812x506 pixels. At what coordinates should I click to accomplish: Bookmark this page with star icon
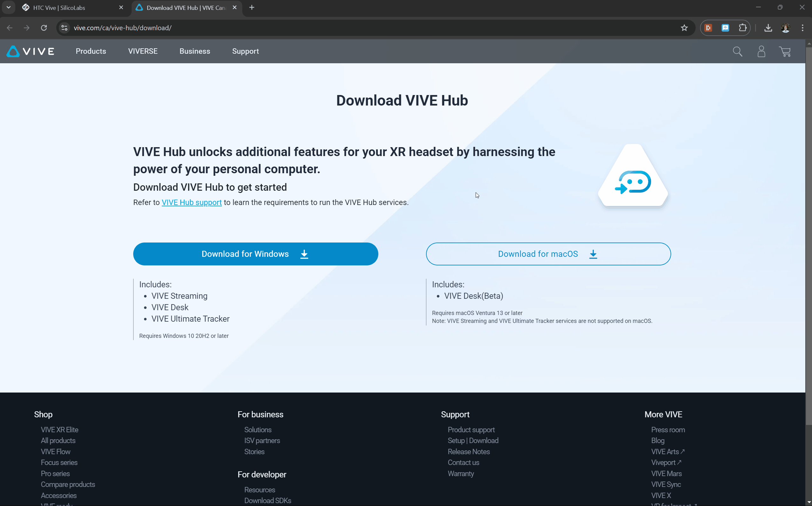[x=684, y=28]
